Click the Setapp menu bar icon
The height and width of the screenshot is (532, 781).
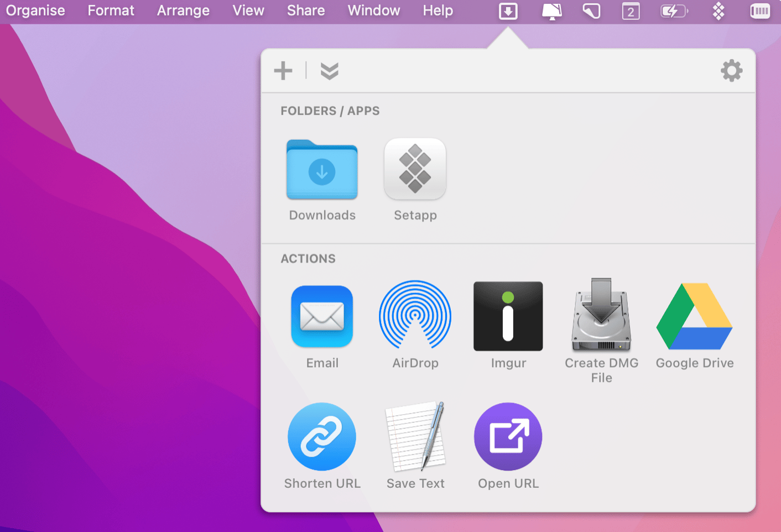[x=718, y=11]
